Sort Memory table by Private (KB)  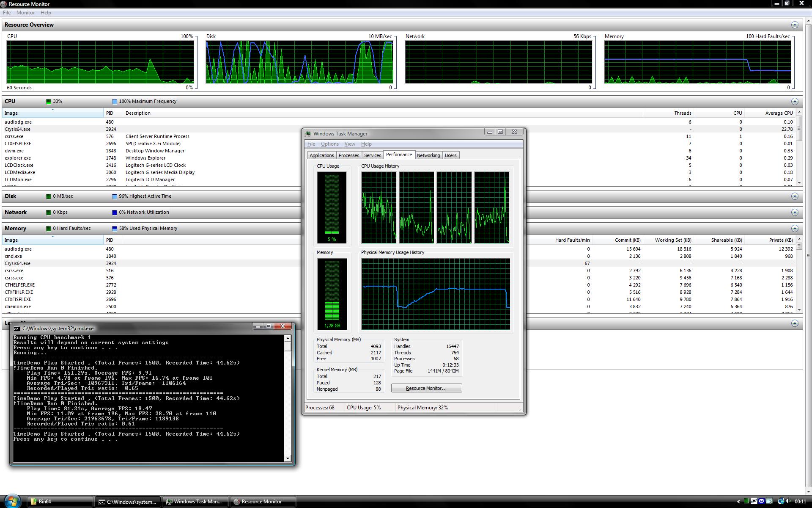point(770,240)
